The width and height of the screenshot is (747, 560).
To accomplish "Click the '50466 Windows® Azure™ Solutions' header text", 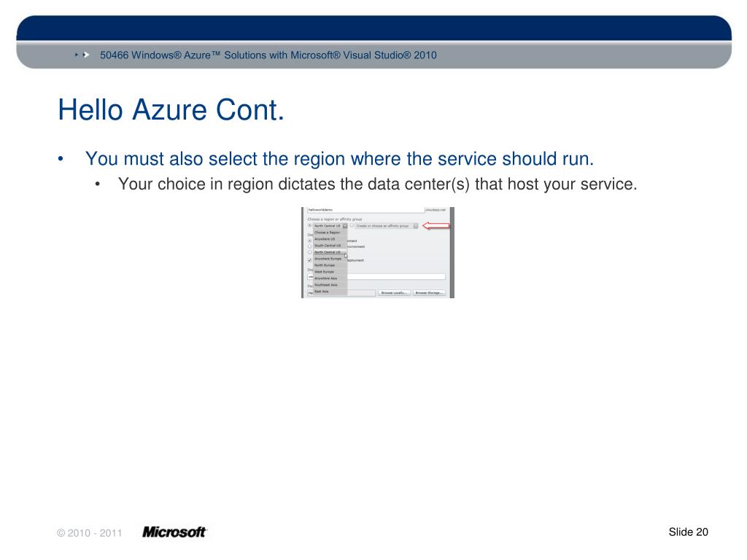I will click(x=268, y=55).
